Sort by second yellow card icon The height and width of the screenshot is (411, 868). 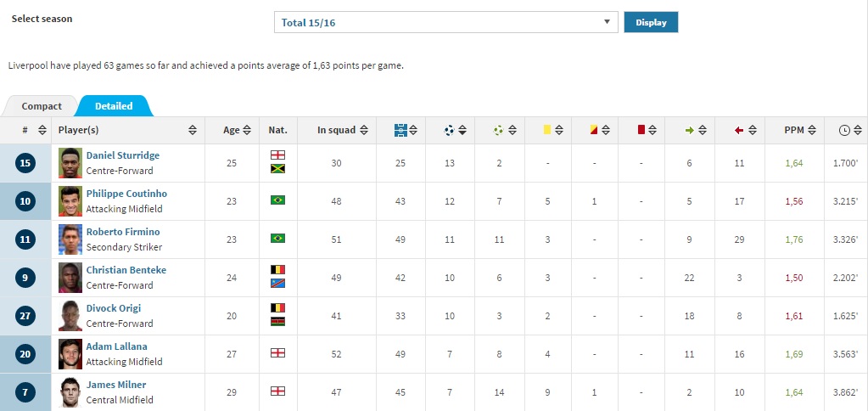pyautogui.click(x=593, y=130)
